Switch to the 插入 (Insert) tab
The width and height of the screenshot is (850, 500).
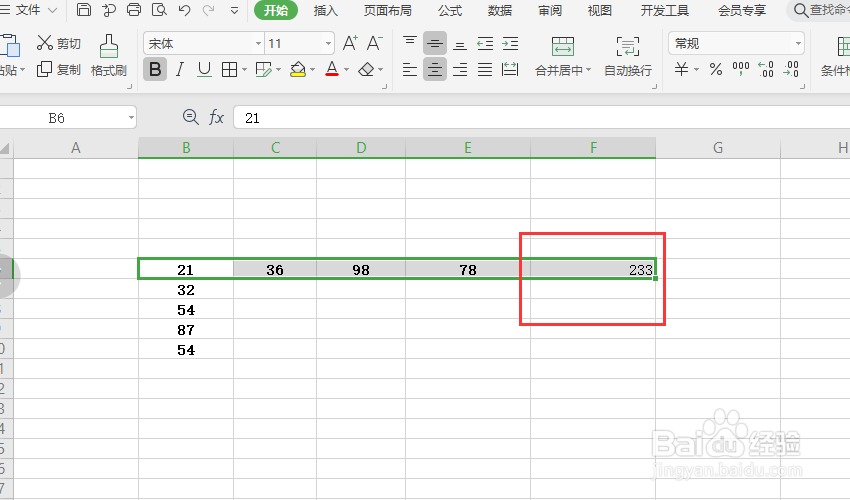point(325,10)
